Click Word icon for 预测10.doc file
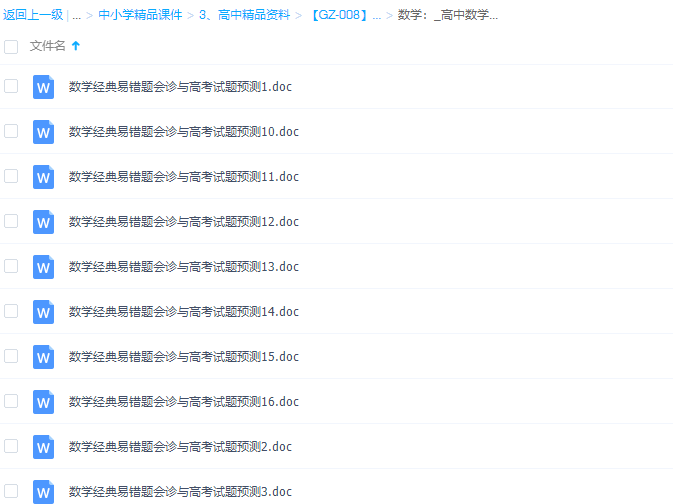This screenshot has width=673, height=504. click(x=43, y=132)
